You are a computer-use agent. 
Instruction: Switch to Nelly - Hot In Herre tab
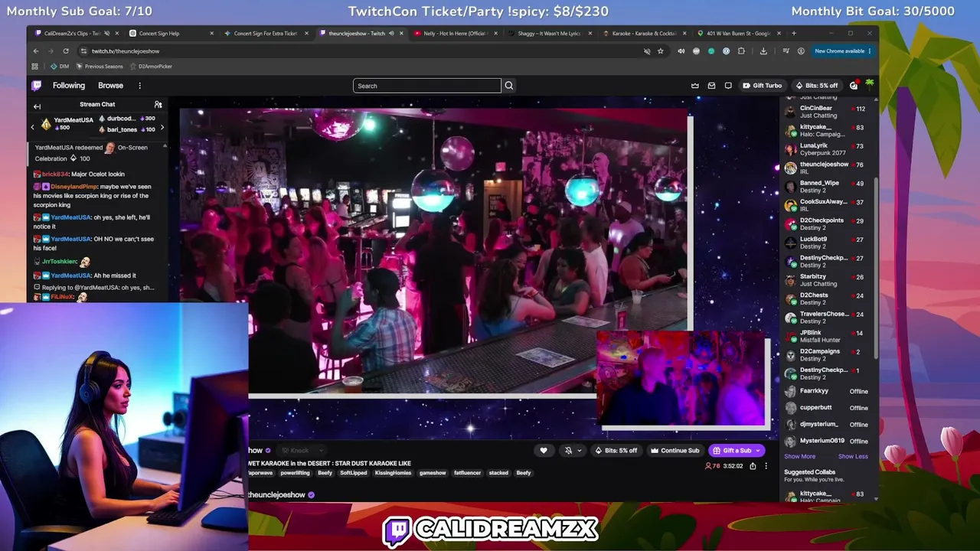pos(455,34)
